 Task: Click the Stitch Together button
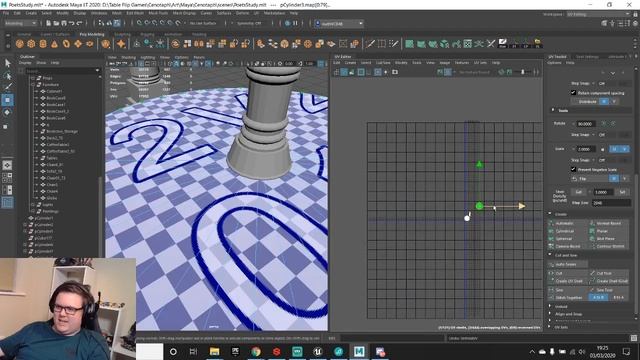pyautogui.click(x=568, y=298)
